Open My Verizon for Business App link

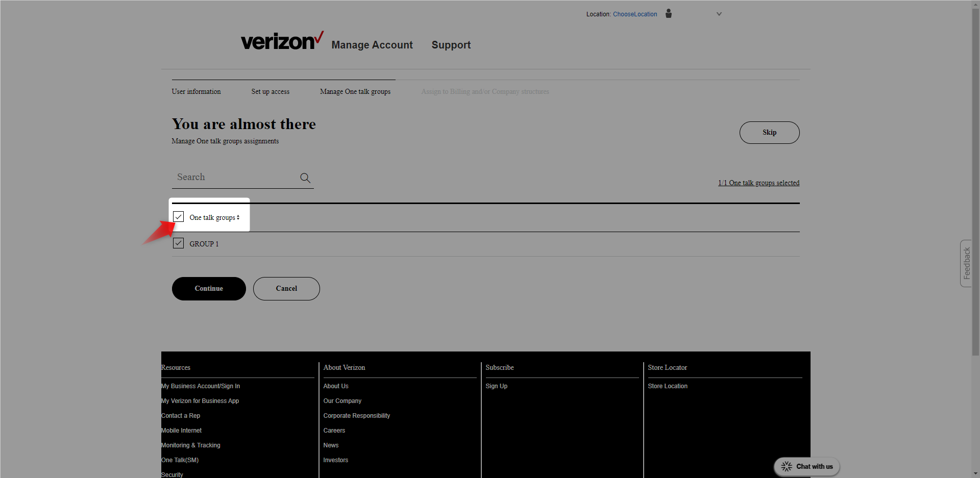point(200,401)
